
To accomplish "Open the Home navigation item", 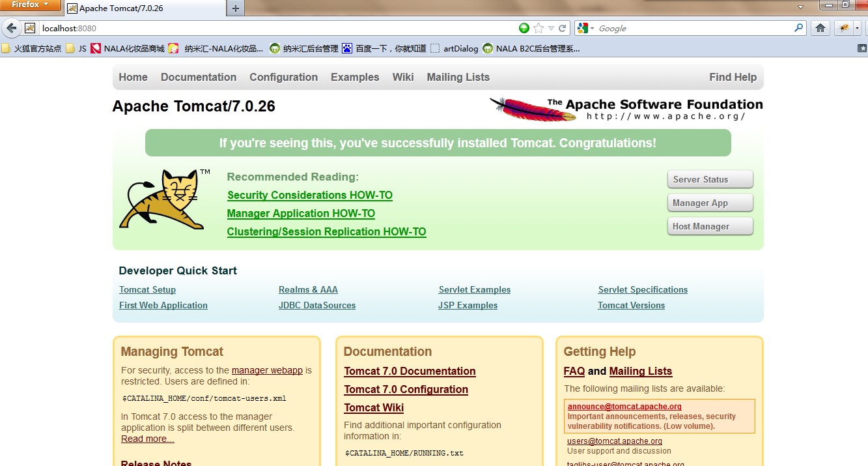I will pos(133,77).
